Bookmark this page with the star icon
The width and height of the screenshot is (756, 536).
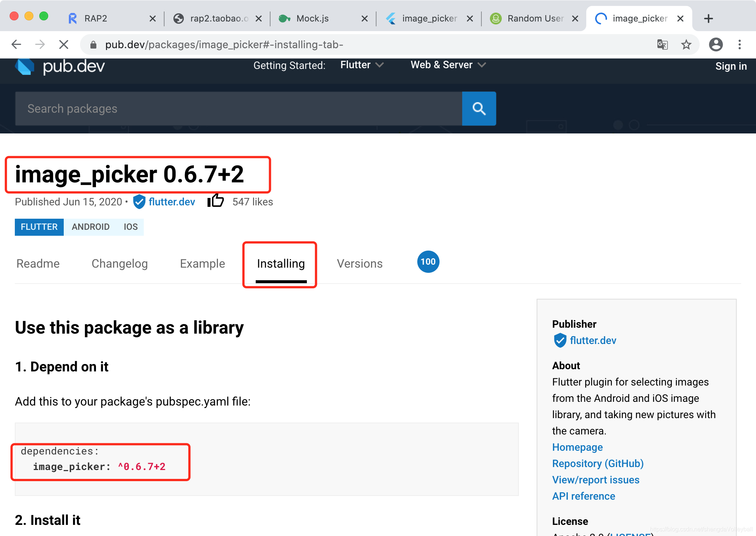pyautogui.click(x=686, y=45)
